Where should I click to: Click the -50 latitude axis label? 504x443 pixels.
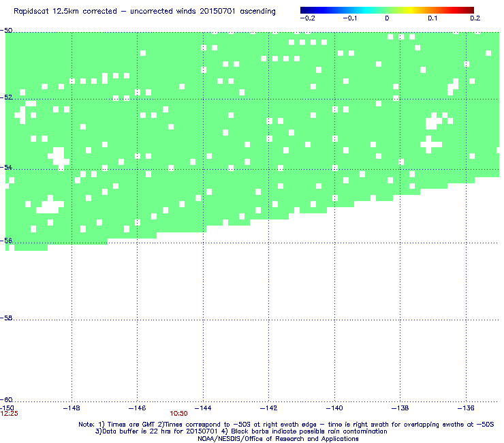point(6,31)
